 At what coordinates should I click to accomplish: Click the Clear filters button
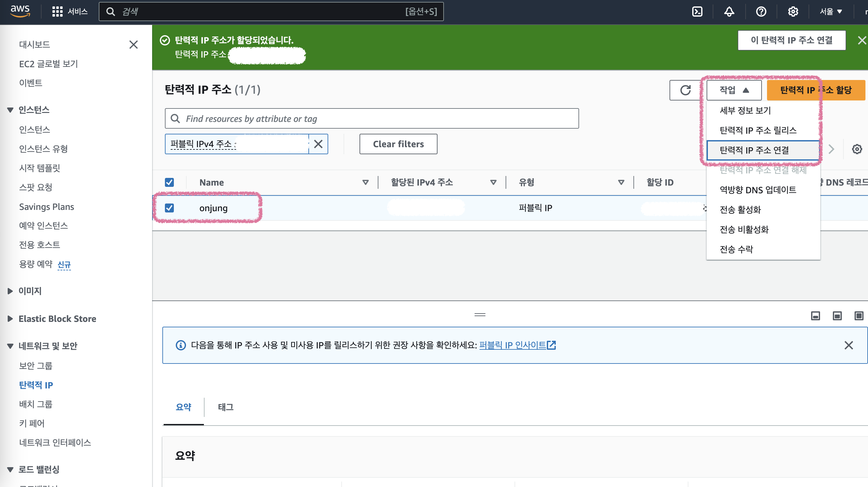(398, 144)
